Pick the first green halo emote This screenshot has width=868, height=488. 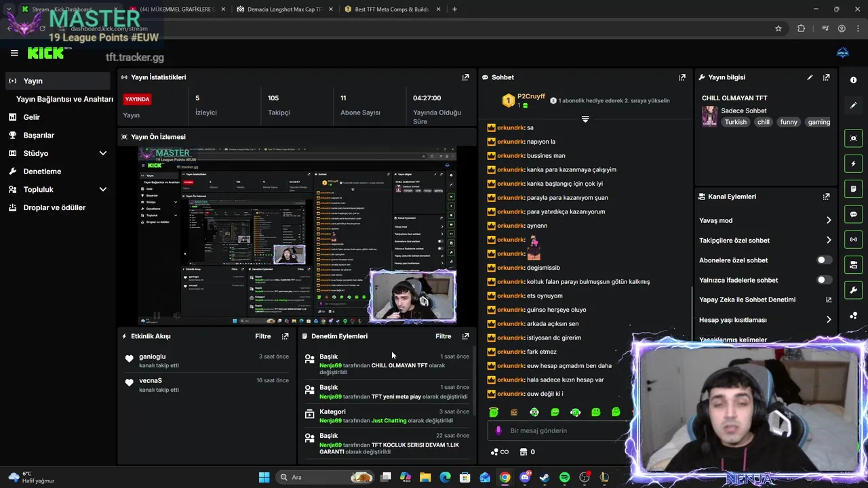pyautogui.click(x=494, y=412)
